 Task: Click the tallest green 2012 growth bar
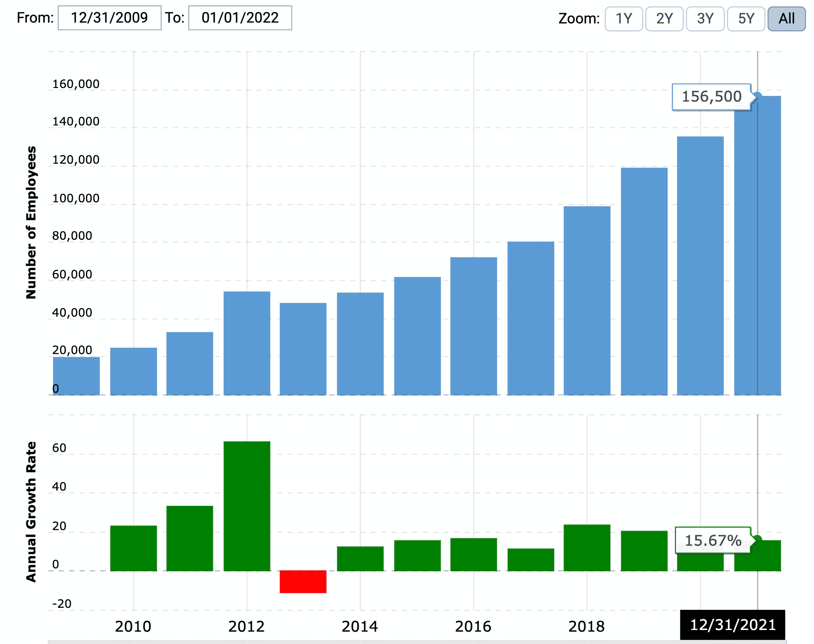tap(247, 506)
